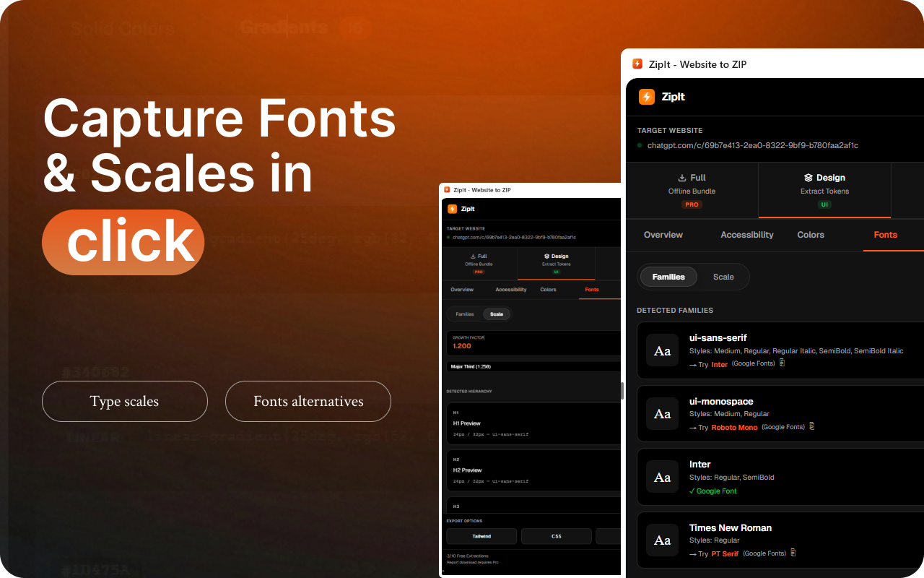Click the Aa preview tile for ui-monospace
Viewport: 924px width, 578px height.
pyautogui.click(x=662, y=414)
